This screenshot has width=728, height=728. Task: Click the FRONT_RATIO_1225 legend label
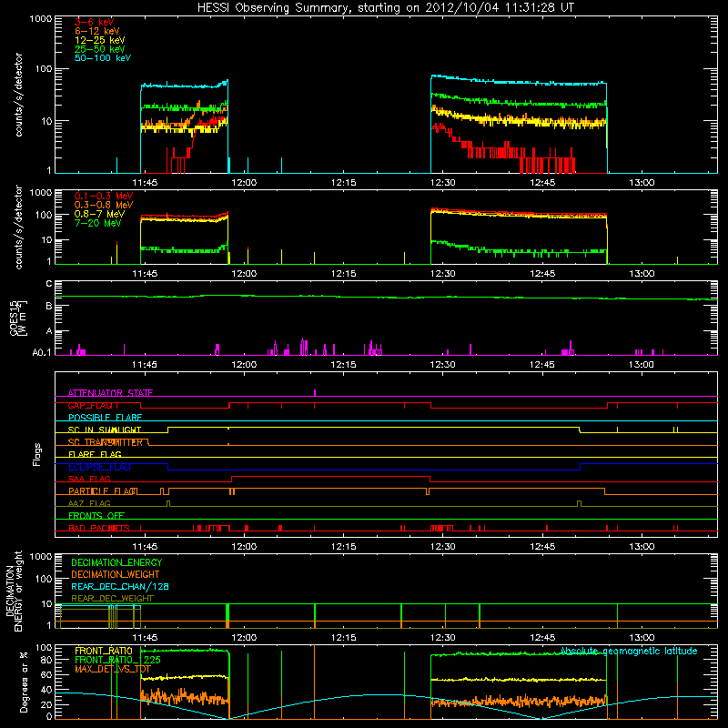(117, 660)
